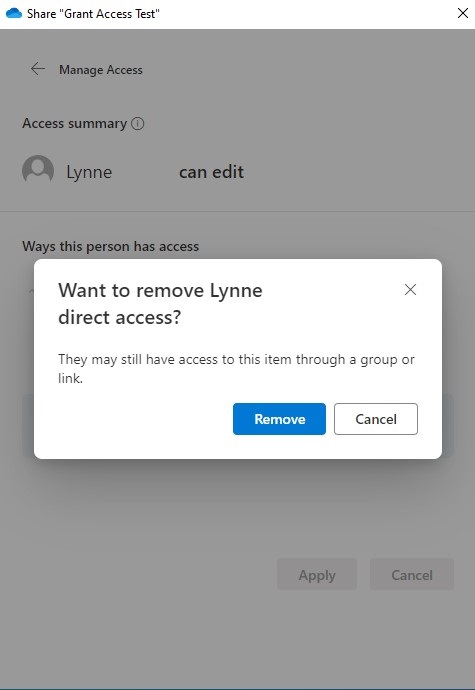Click the "can edit" permission label
Image resolution: width=475 pixels, height=690 pixels.
pyautogui.click(x=211, y=172)
